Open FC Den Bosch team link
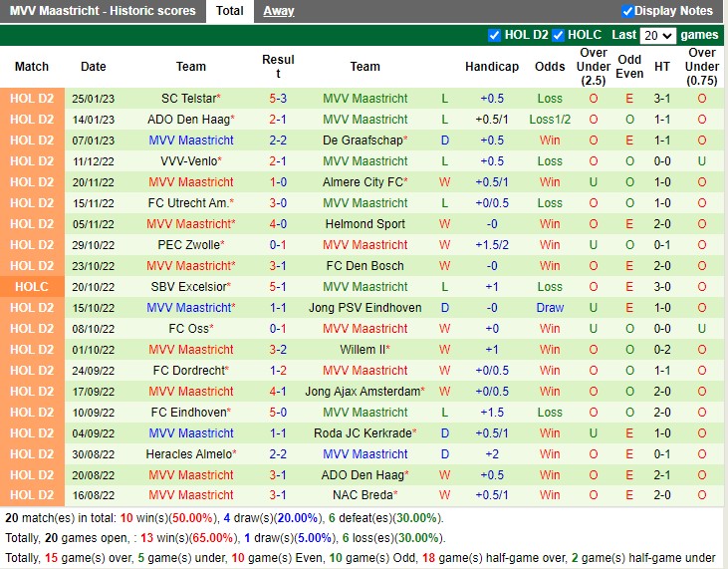Viewport: 728px width, 569px height. [364, 266]
